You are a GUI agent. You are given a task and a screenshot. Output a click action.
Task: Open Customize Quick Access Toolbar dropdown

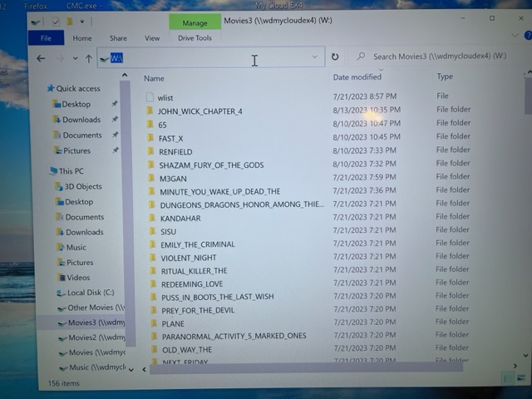(82, 22)
